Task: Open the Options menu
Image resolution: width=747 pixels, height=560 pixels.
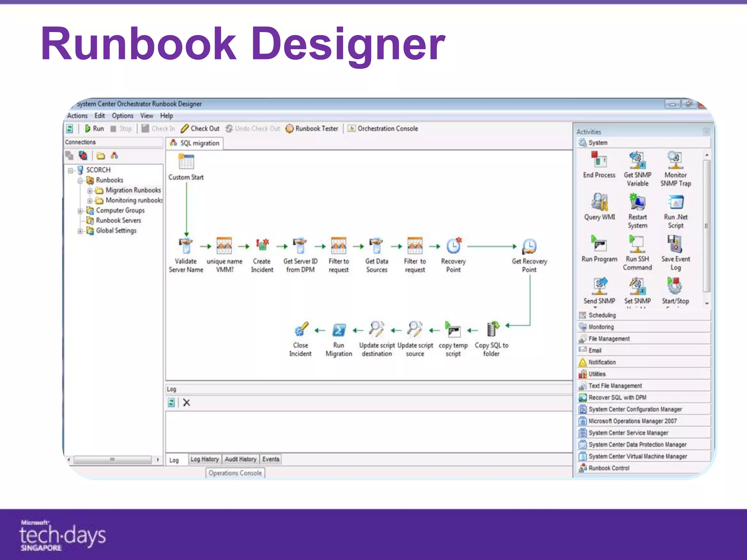Action: pos(122,116)
